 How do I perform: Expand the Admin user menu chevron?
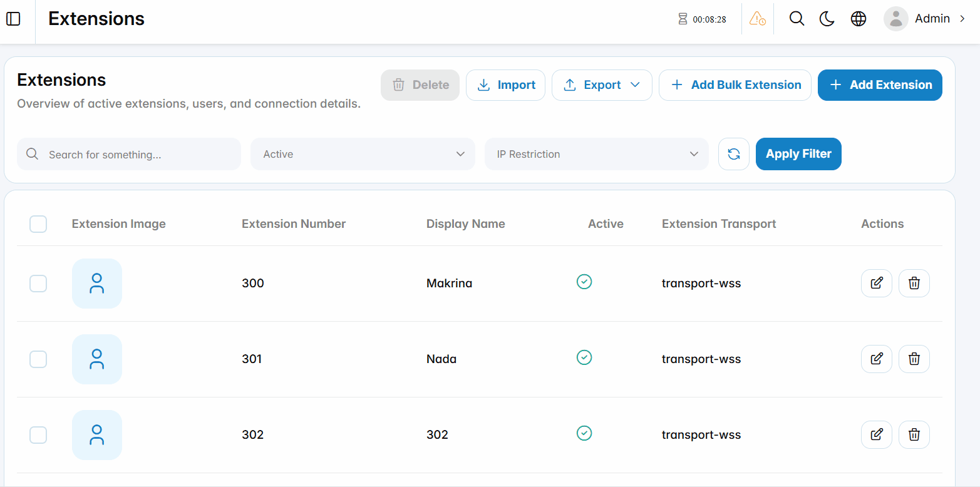pyautogui.click(x=962, y=19)
